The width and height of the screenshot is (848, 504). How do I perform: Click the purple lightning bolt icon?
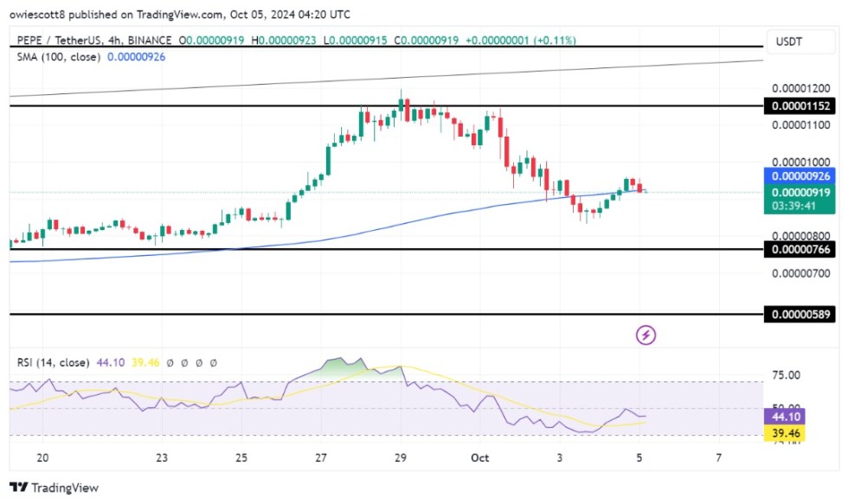[645, 335]
